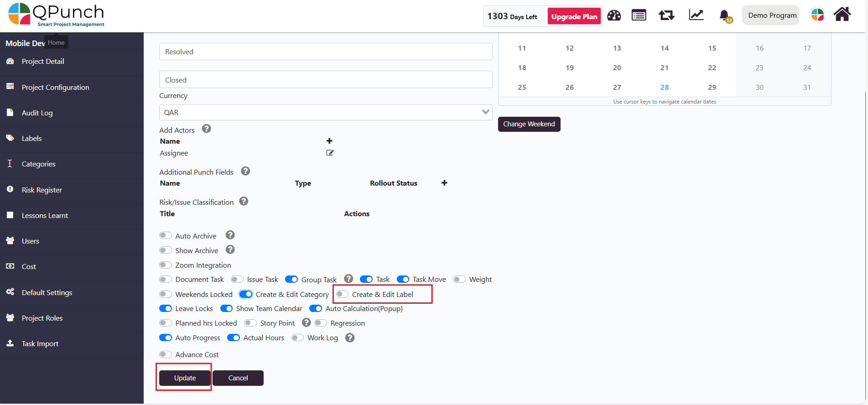This screenshot has height=405, width=868.
Task: Enable the Create & Edit Label toggle
Action: tap(342, 294)
